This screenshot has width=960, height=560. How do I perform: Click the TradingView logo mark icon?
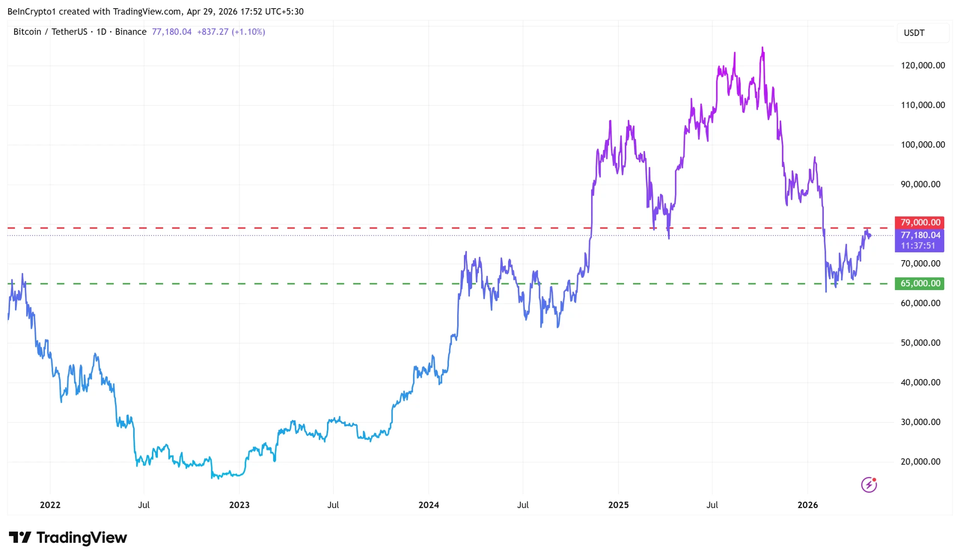[x=20, y=538]
